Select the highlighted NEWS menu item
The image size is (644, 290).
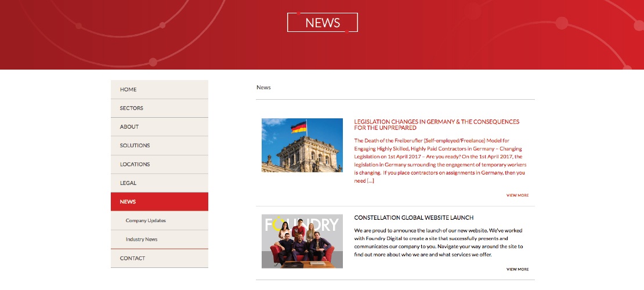coord(160,202)
